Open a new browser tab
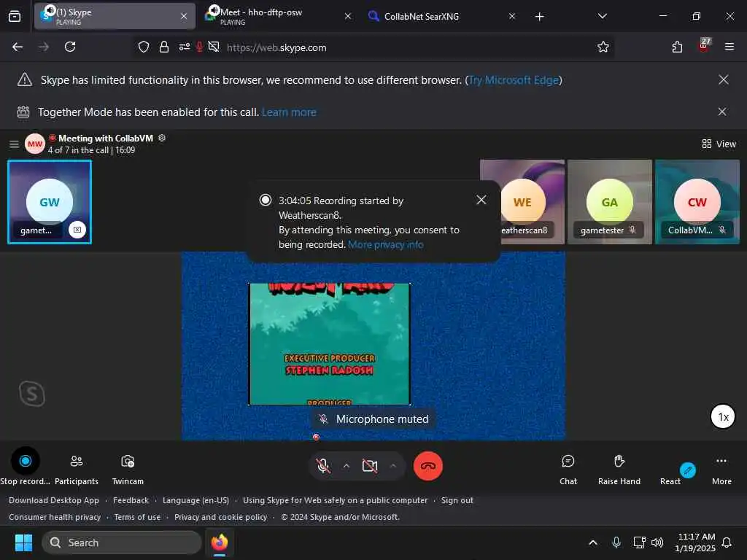 coord(539,17)
